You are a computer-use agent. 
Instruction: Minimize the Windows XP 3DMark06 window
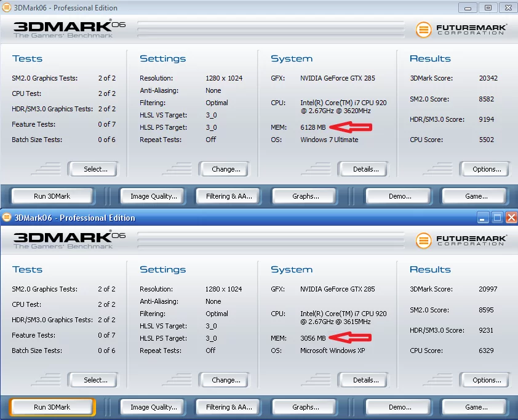[484, 217]
